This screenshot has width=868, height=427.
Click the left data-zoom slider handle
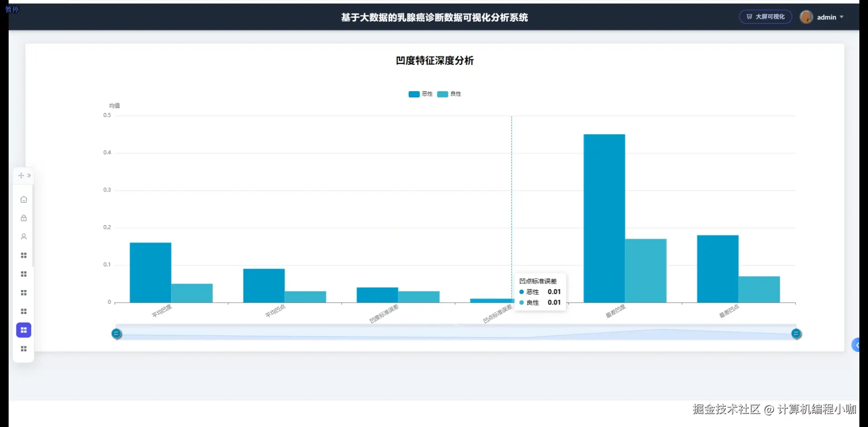[116, 334]
